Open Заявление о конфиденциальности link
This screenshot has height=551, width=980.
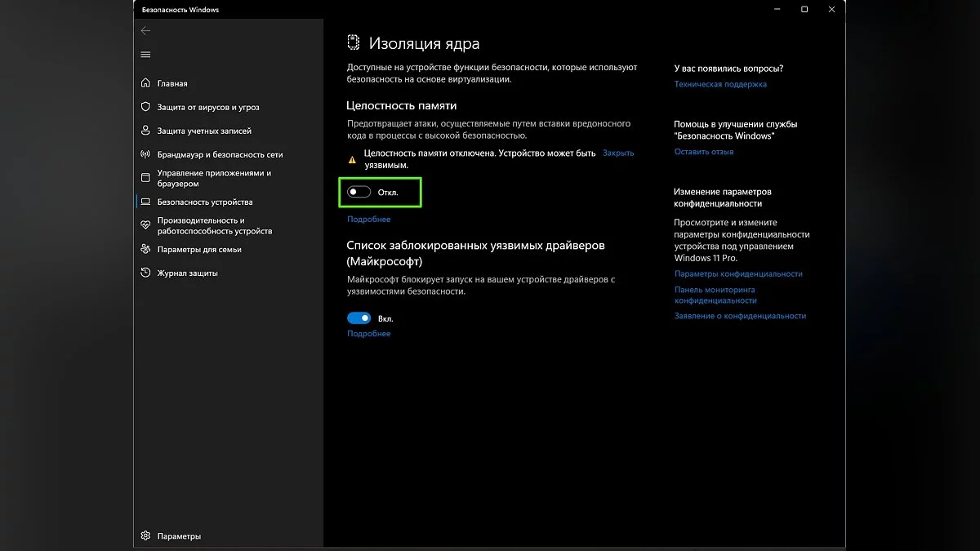[x=740, y=316]
